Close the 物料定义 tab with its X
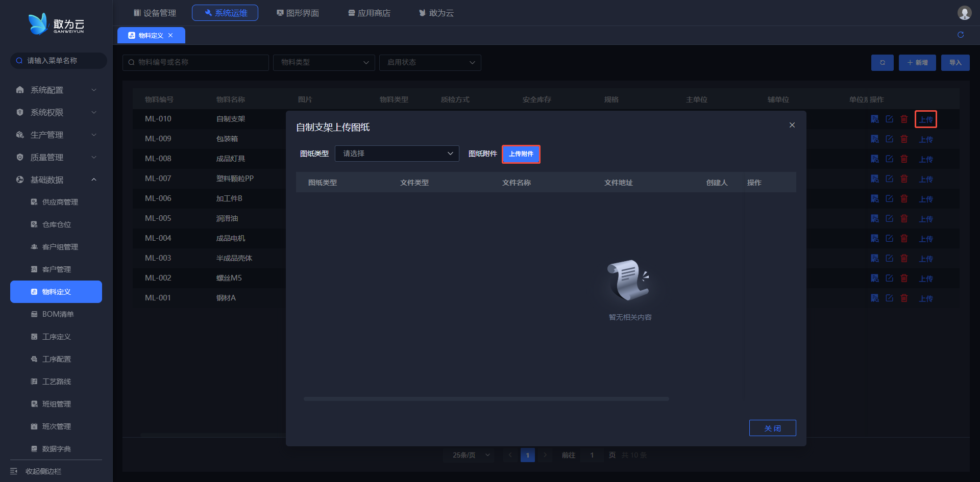Viewport: 980px width, 482px height. (x=170, y=35)
